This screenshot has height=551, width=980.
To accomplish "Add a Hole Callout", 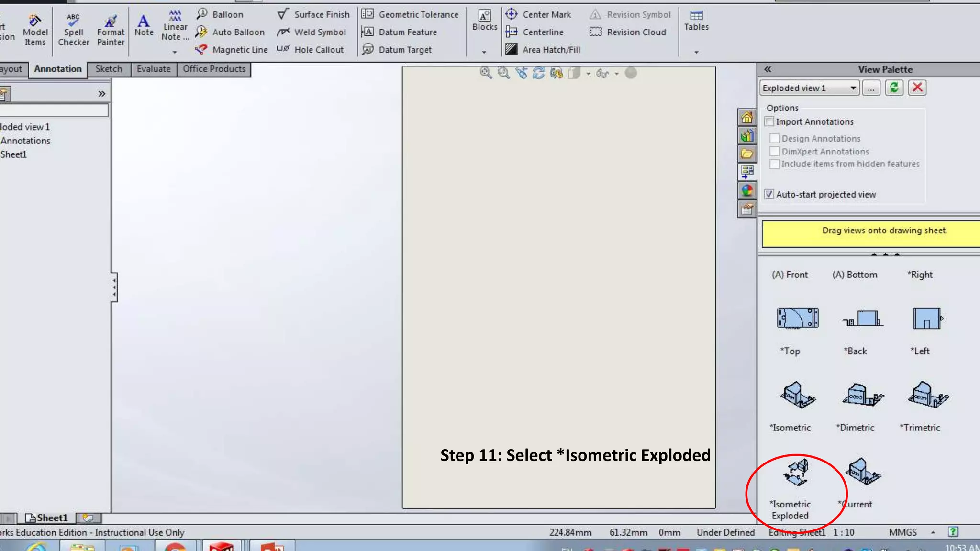I will [x=310, y=50].
